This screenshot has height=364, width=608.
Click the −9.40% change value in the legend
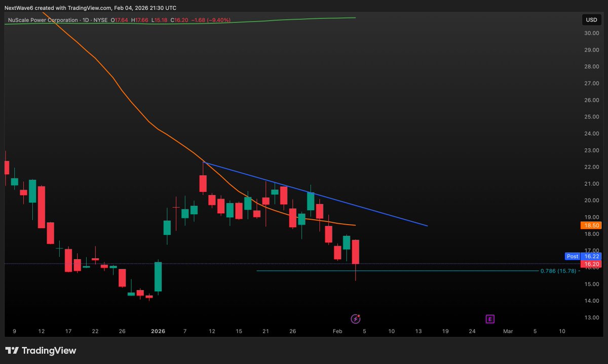coord(219,20)
